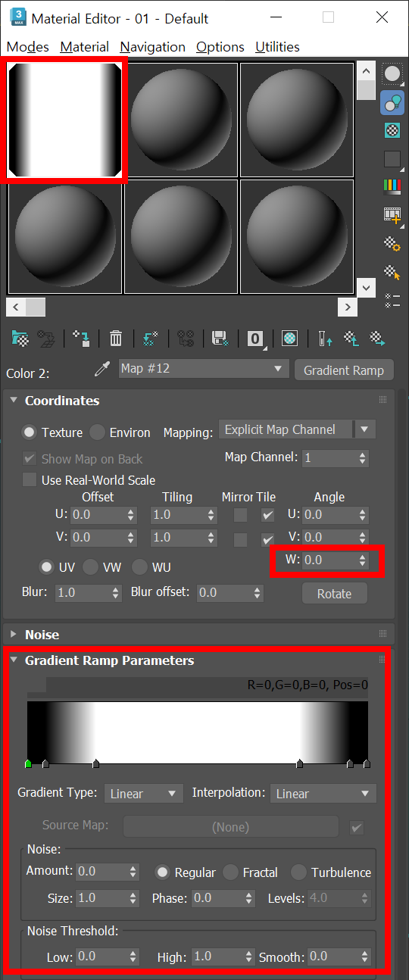Click the Noise Amount field

point(101,872)
